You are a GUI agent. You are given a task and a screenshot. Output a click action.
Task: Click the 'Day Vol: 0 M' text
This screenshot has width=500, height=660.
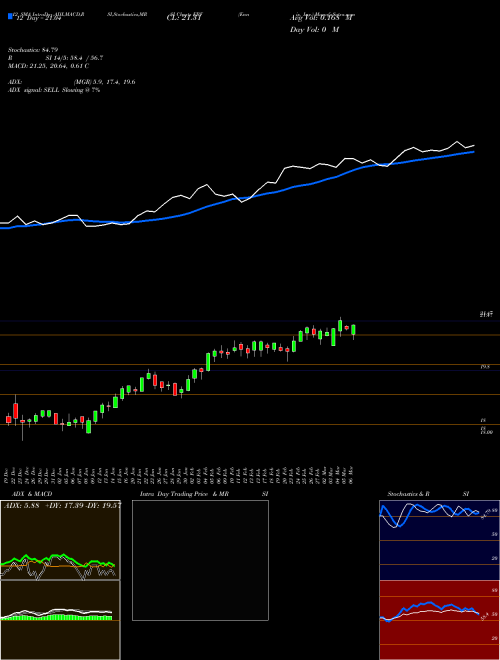point(314,29)
